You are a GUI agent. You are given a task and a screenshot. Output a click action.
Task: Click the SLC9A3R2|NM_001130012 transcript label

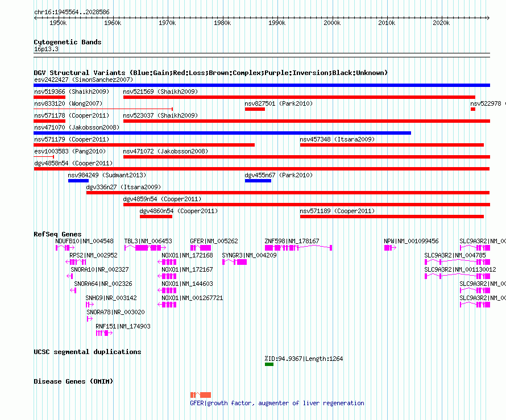tap(460, 269)
